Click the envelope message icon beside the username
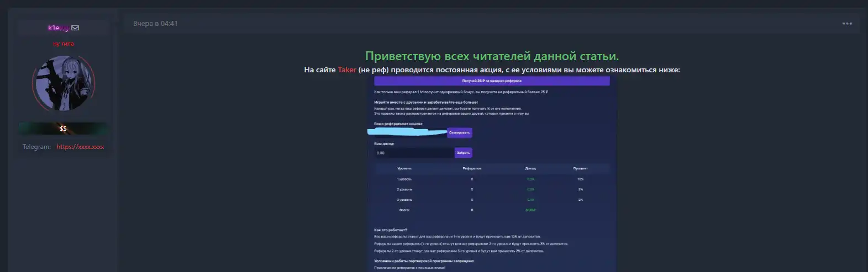Image resolution: width=868 pixels, height=272 pixels. (x=75, y=28)
